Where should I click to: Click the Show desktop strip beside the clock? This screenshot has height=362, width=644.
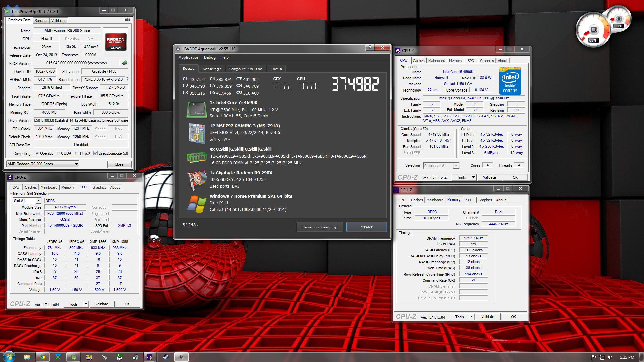pyautogui.click(x=641, y=357)
